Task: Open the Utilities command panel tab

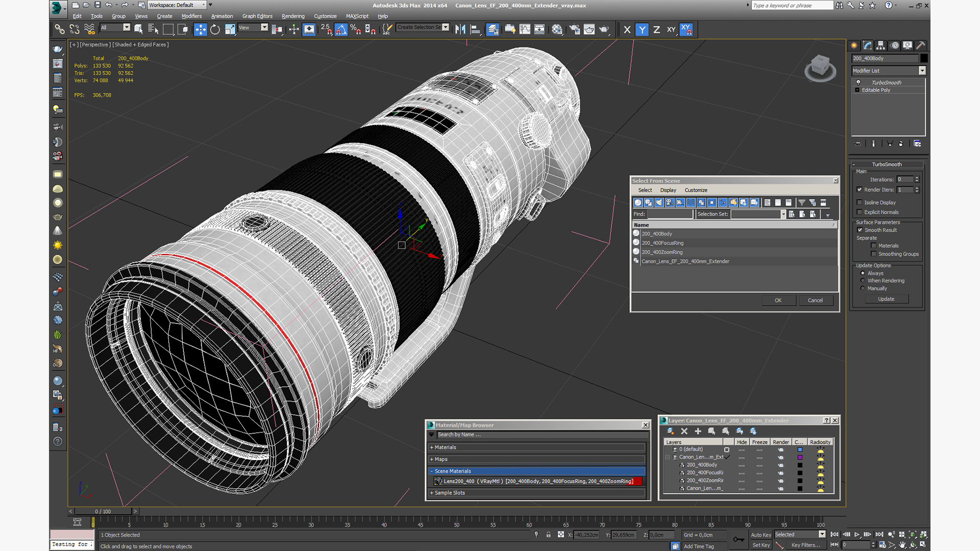Action: [x=920, y=45]
